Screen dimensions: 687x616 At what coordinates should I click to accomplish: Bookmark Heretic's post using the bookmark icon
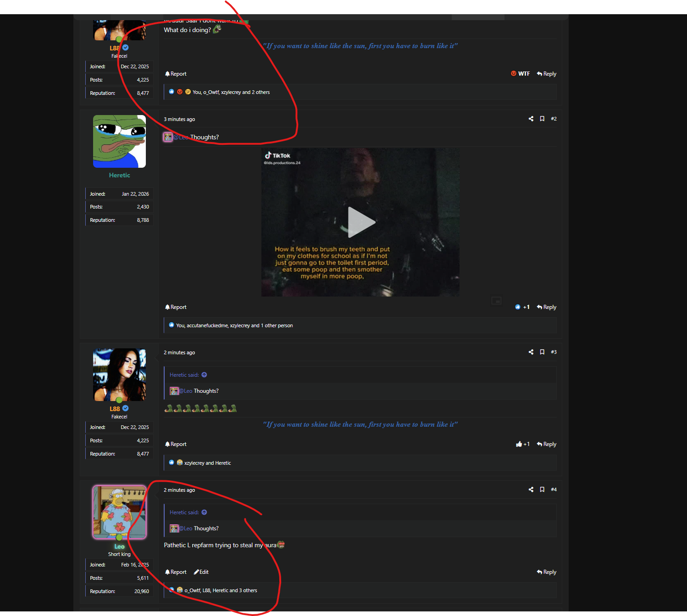542,118
